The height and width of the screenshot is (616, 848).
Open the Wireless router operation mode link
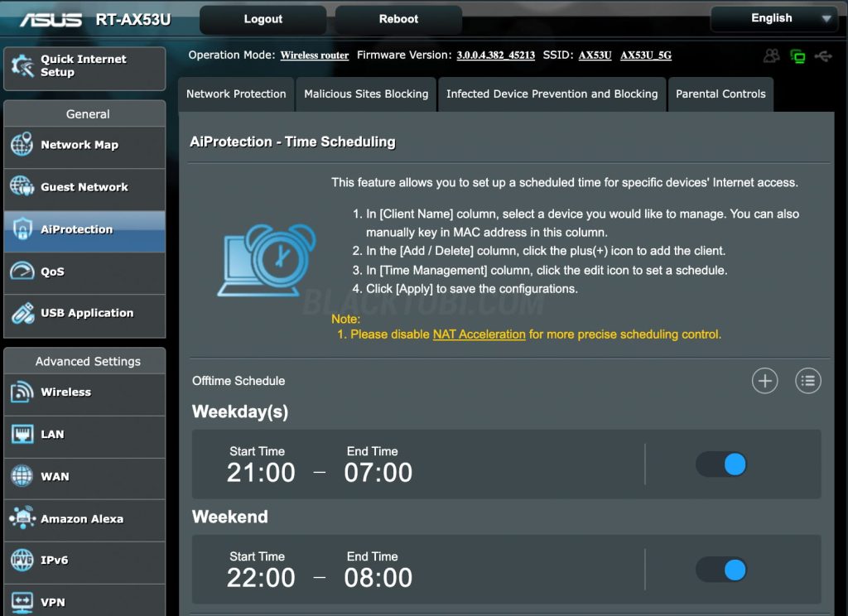(314, 55)
